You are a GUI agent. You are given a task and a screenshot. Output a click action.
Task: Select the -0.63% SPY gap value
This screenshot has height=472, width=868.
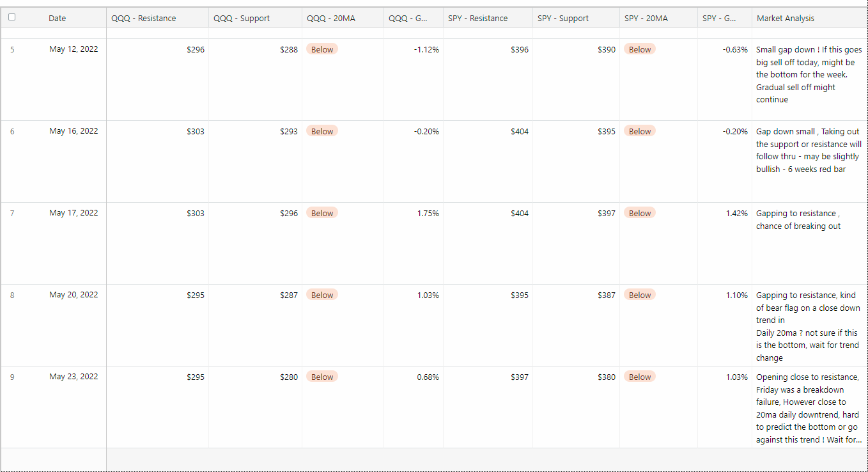click(735, 49)
